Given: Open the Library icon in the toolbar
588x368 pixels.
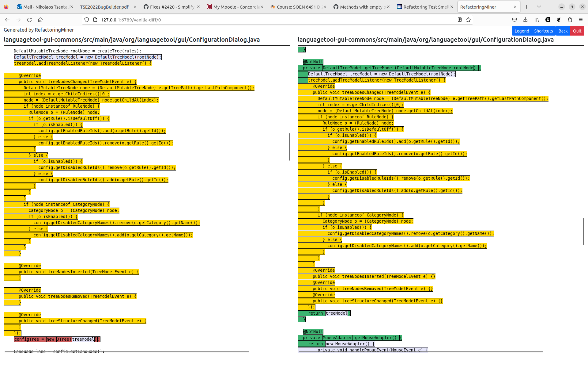Looking at the screenshot, I should click(x=537, y=20).
